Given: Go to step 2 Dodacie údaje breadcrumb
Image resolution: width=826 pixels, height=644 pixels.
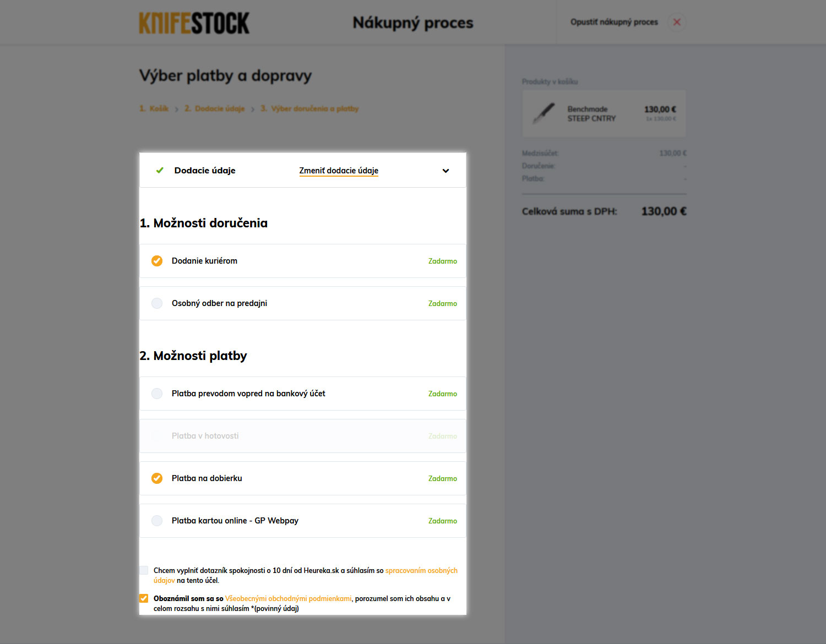Looking at the screenshot, I should pyautogui.click(x=215, y=108).
